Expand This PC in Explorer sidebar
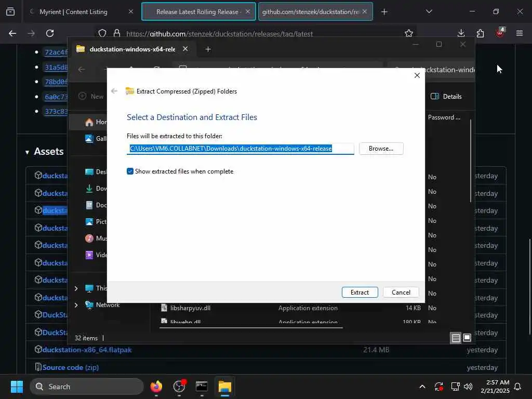 (x=76, y=288)
